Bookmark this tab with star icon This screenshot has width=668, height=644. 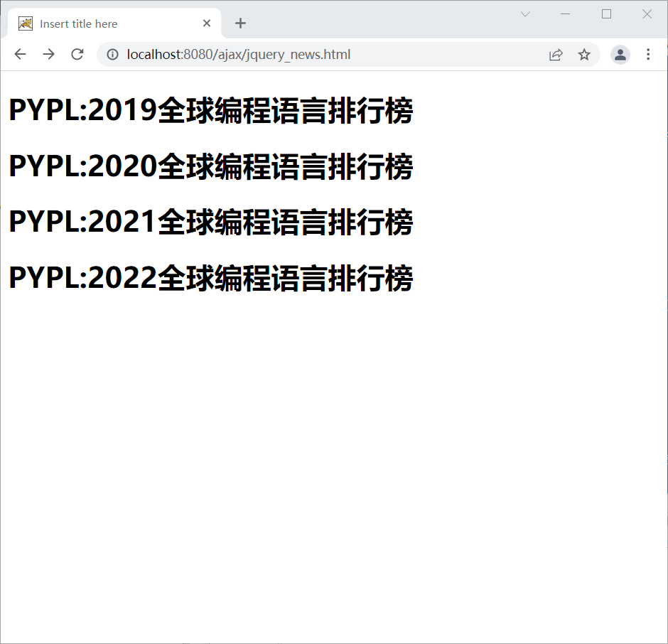pyautogui.click(x=584, y=55)
